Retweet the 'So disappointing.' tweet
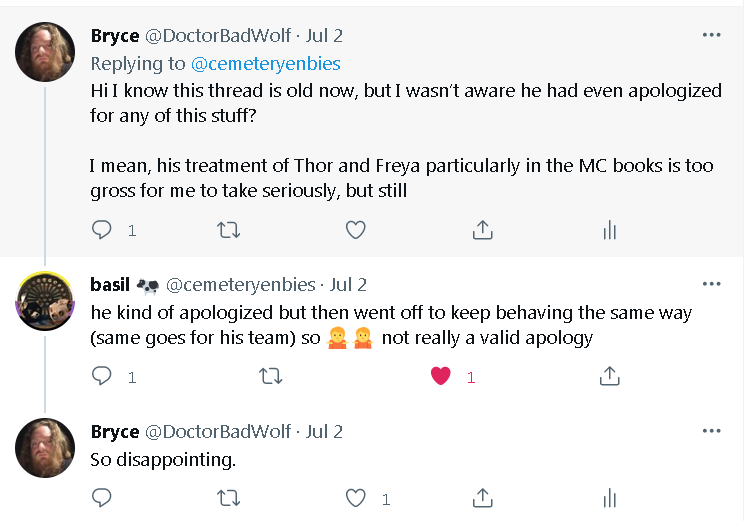 tap(228, 497)
